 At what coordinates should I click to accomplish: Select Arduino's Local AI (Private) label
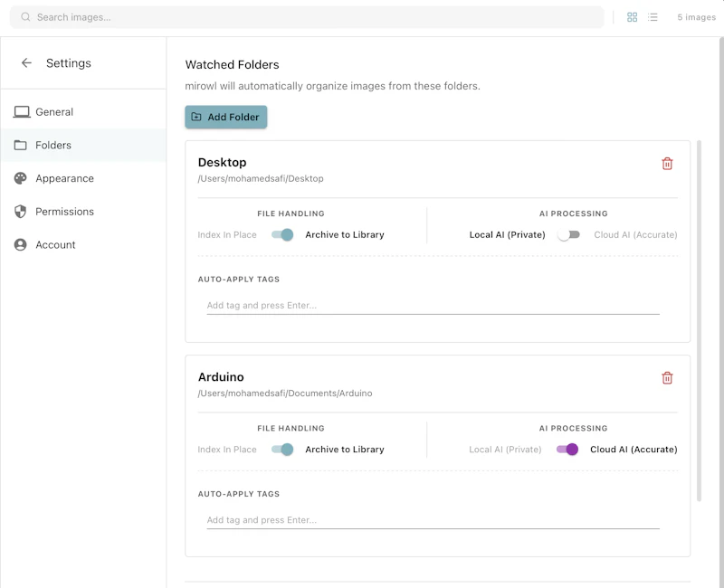[505, 449]
